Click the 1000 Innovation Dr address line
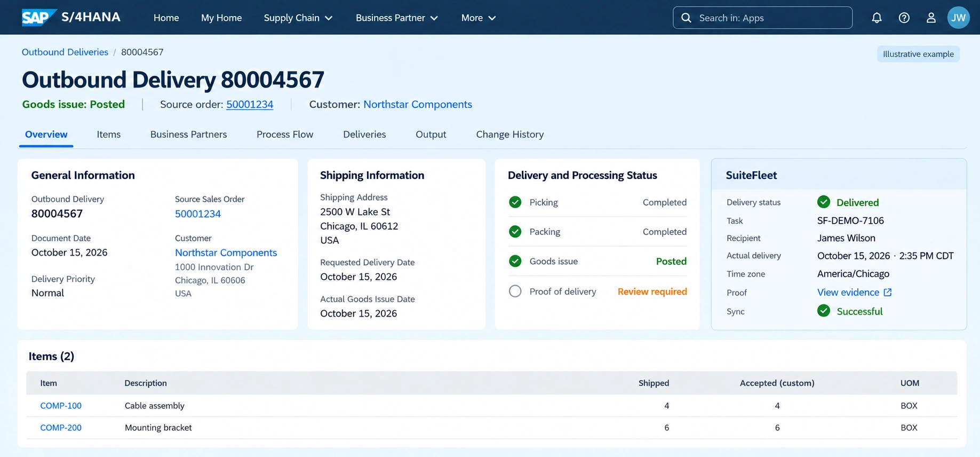The width and height of the screenshot is (980, 457). (214, 267)
